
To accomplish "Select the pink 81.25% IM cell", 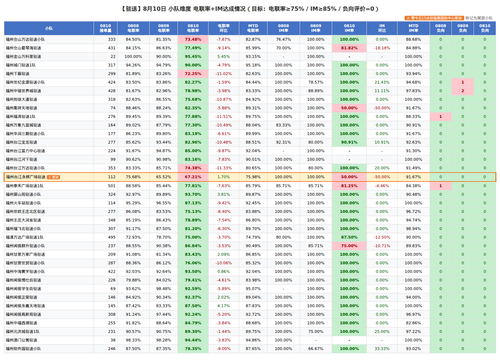I will click(349, 186).
